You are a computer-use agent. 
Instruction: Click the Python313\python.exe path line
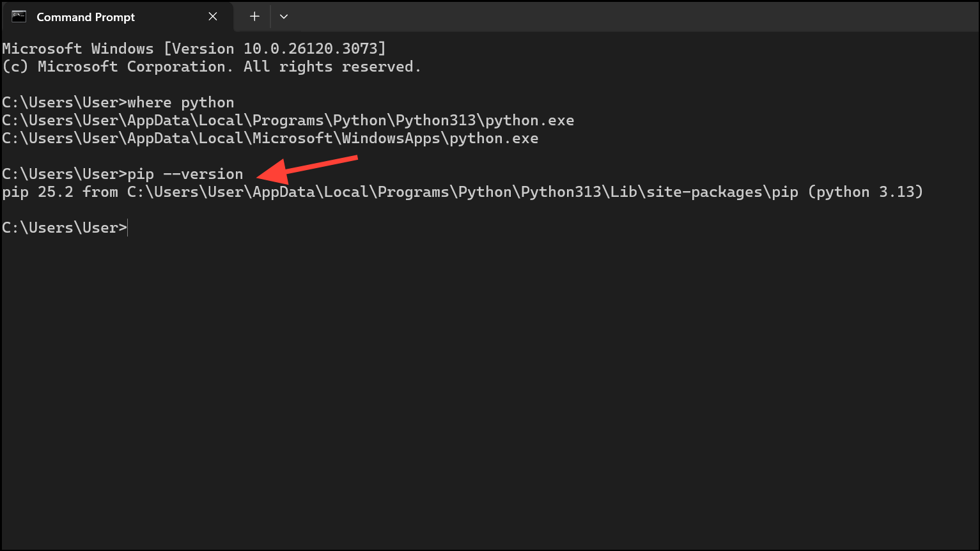click(288, 120)
